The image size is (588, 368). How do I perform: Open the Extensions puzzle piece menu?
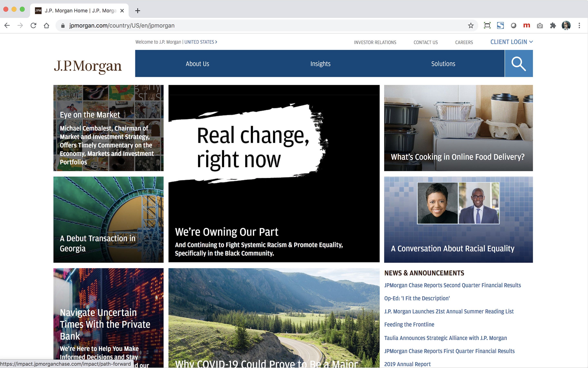(x=553, y=26)
